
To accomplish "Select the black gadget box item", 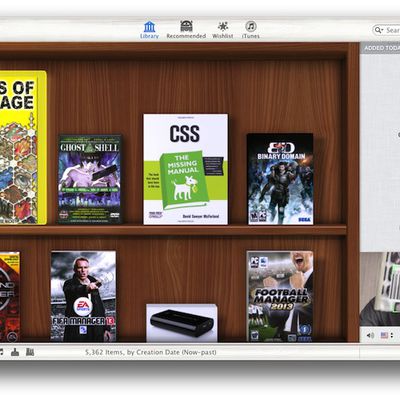I will coord(182,323).
